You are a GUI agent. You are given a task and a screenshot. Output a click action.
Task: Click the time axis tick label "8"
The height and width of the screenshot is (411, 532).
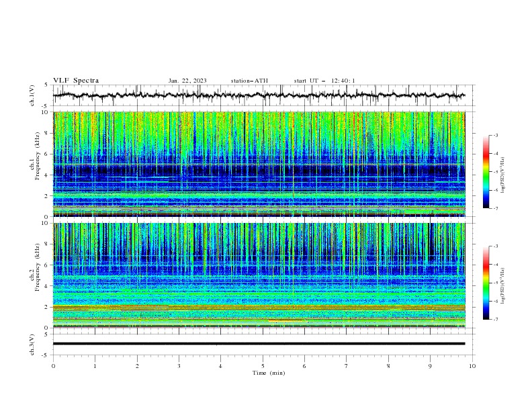coord(388,366)
